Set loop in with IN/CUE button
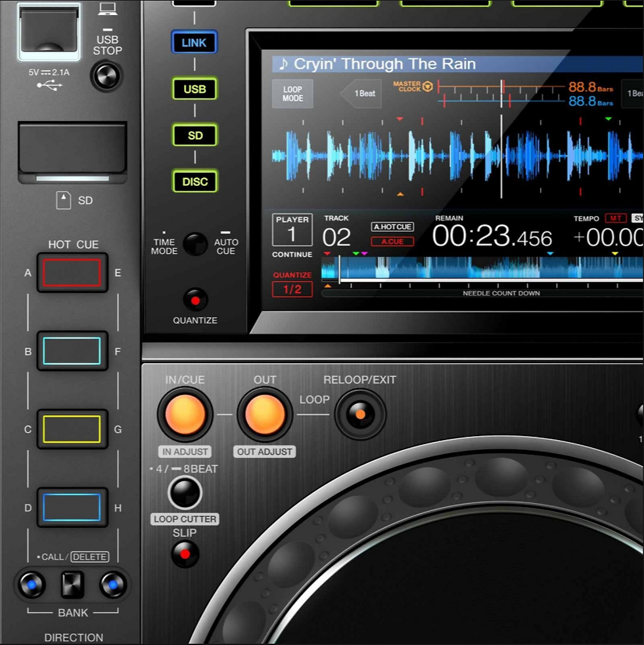 pyautogui.click(x=185, y=414)
